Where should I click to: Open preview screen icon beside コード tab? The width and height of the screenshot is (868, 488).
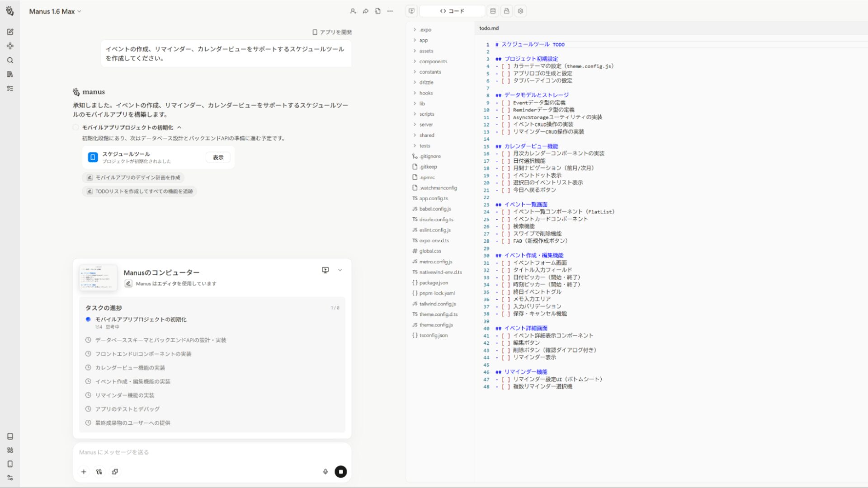[411, 11]
